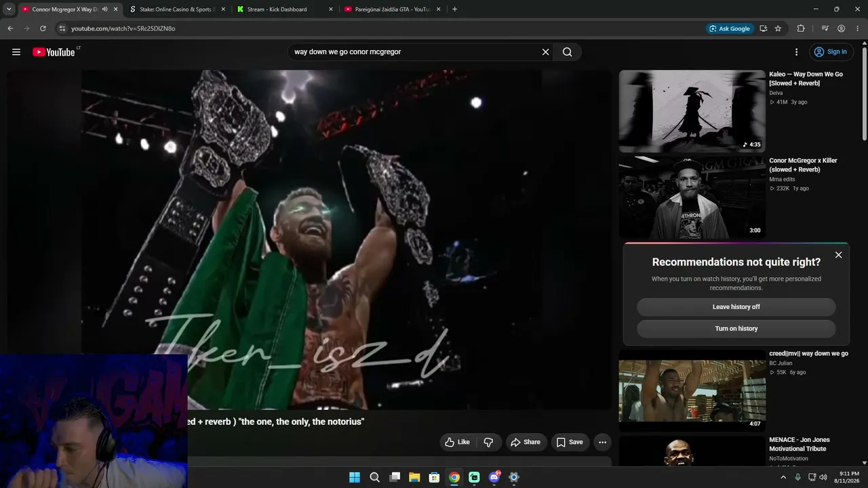Open the YouTube guide hamburger menu
This screenshot has height=488, width=868.
tap(16, 52)
